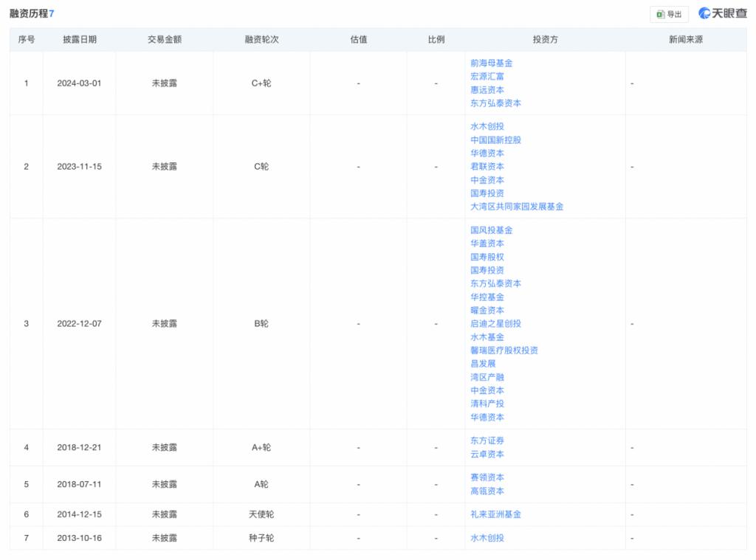Select date cell 2013-10-16

tap(79, 539)
